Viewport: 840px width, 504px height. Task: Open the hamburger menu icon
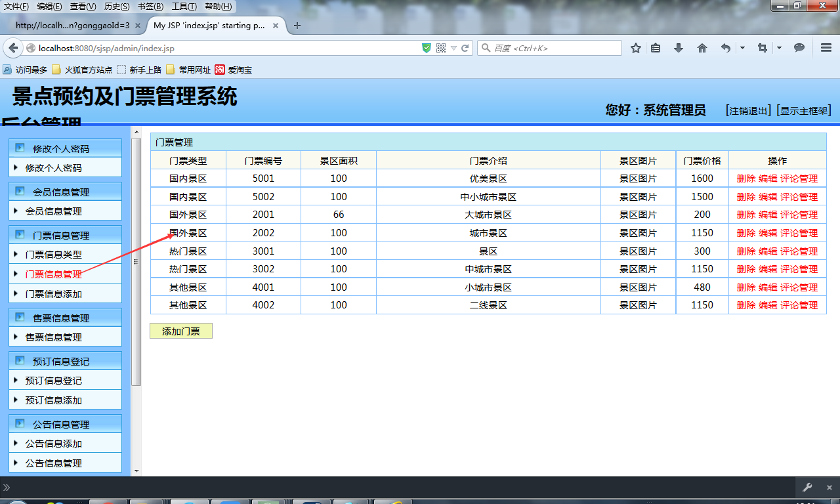(826, 48)
